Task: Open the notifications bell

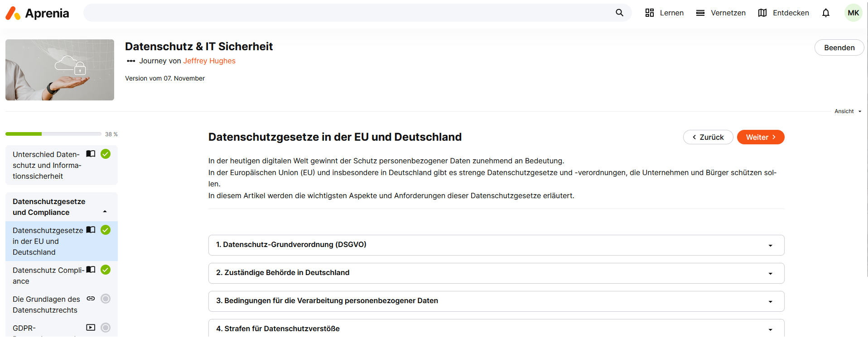Action: point(826,13)
